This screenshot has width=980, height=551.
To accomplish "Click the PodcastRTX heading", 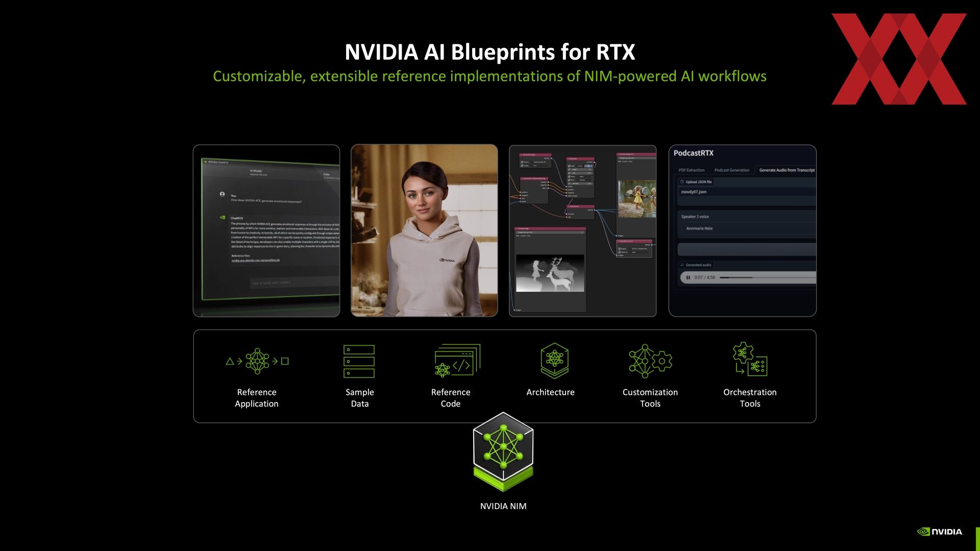I will coord(693,153).
